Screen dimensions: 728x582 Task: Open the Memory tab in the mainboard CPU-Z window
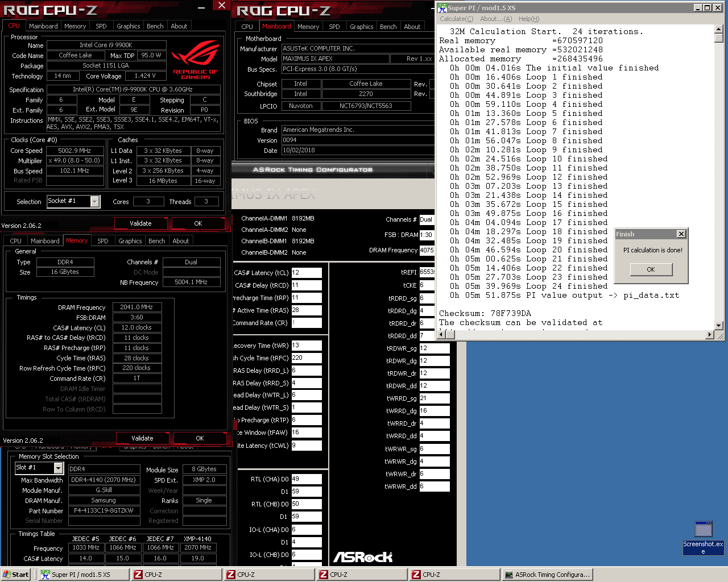pyautogui.click(x=308, y=27)
